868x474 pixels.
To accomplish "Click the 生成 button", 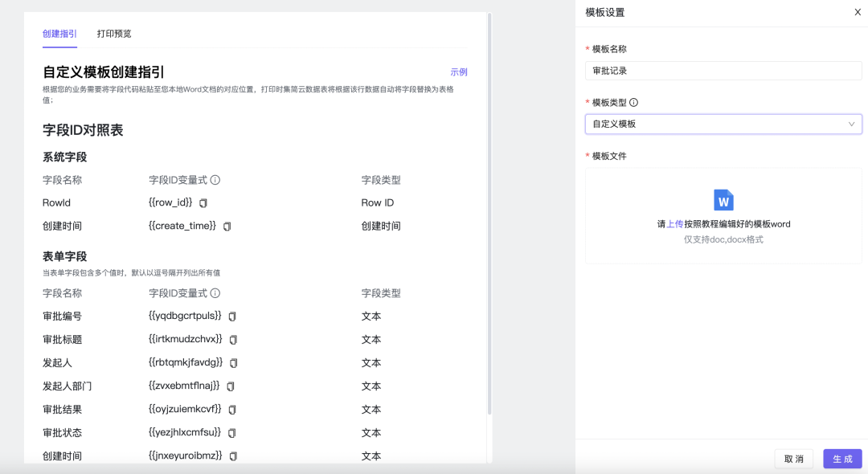I will point(842,459).
